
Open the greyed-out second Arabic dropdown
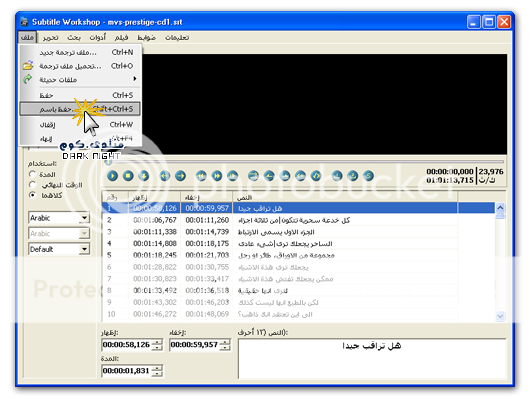point(85,233)
